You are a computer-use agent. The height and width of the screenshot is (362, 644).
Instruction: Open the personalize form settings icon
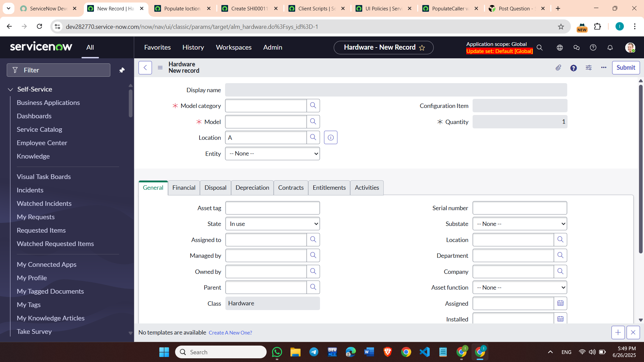tap(589, 68)
